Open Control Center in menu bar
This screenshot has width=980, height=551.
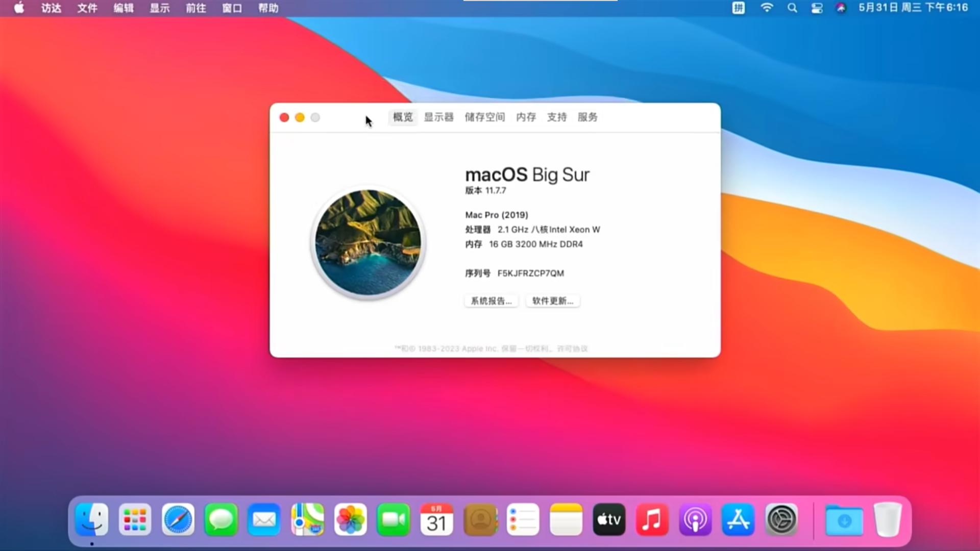pyautogui.click(x=817, y=8)
